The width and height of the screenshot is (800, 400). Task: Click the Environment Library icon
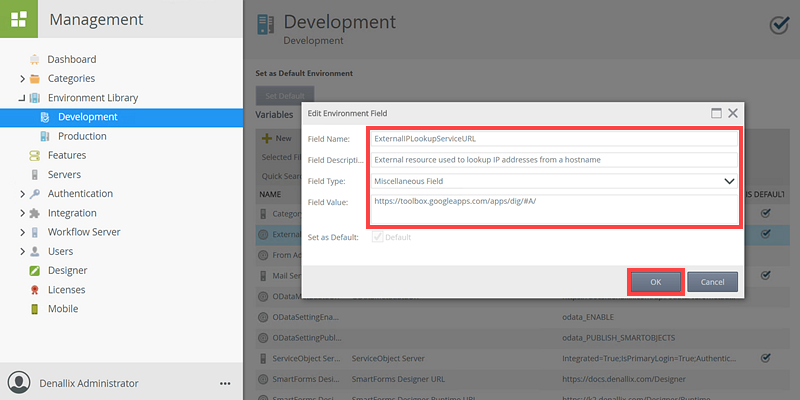click(x=35, y=98)
